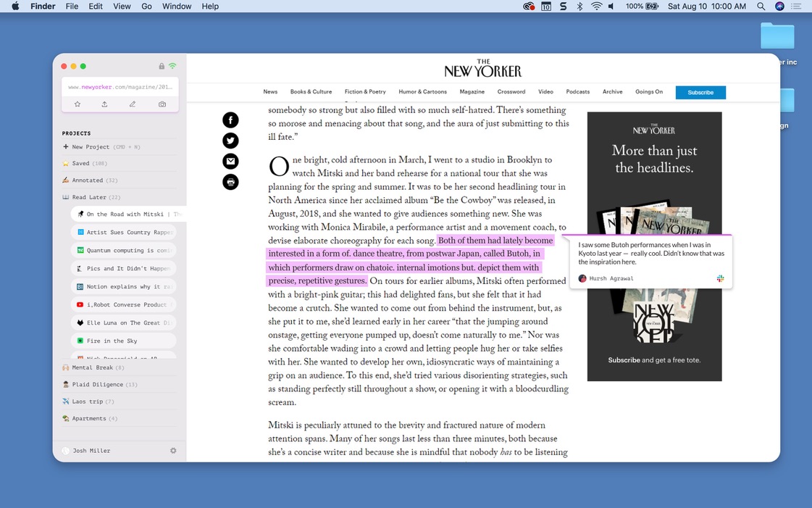
Task: Click the lock icon in the sidebar header
Action: coord(162,66)
